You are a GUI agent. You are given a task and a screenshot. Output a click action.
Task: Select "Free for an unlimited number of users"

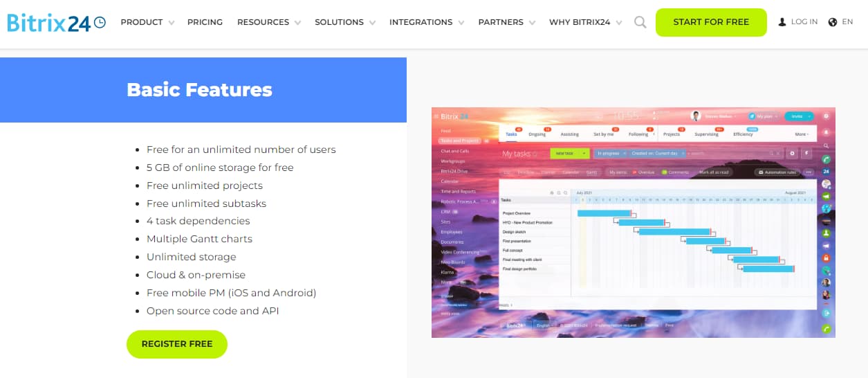click(x=241, y=150)
